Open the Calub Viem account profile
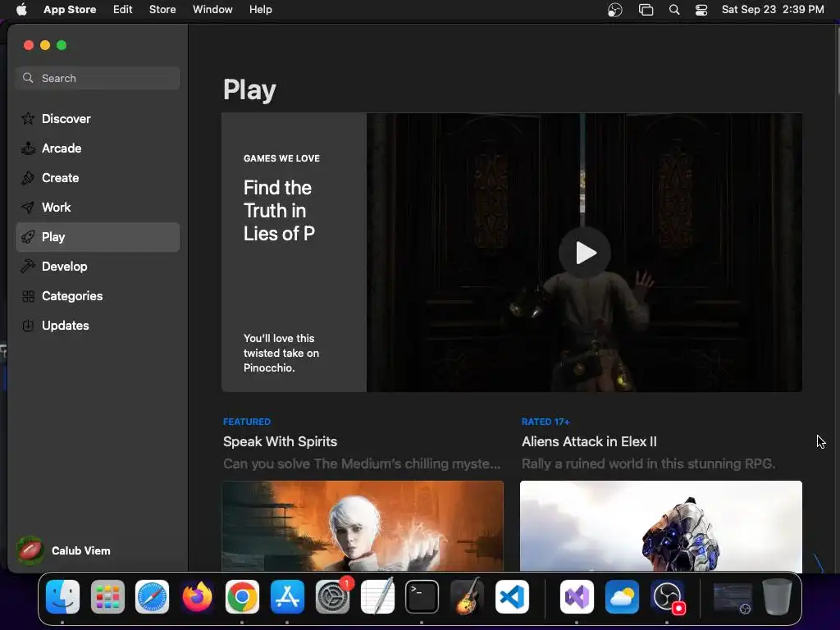 point(63,550)
